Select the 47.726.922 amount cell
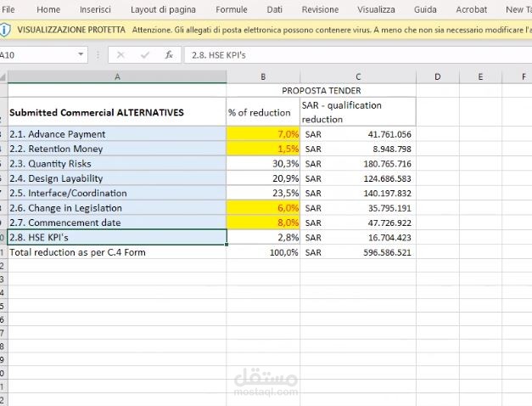Viewport: 532px width, 406px height. point(358,223)
